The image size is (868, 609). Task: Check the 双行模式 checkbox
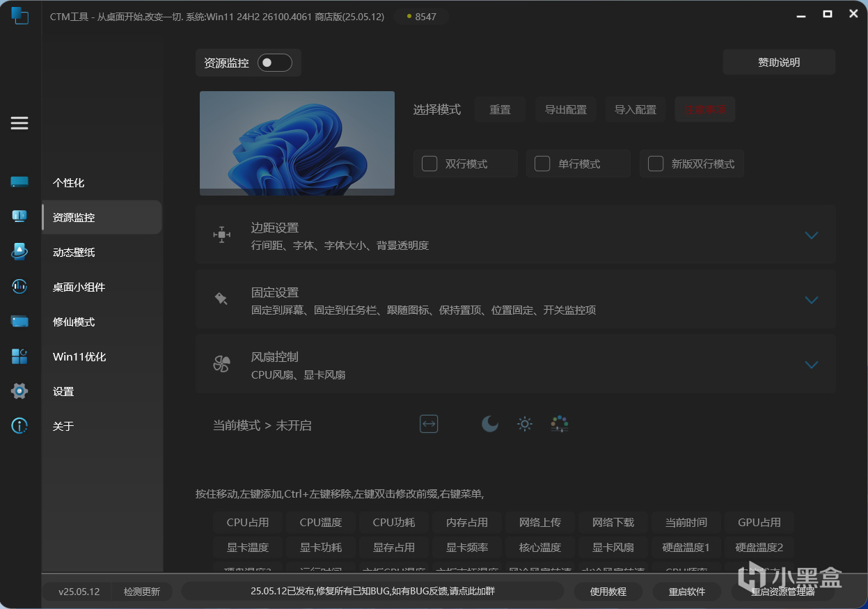point(430,164)
